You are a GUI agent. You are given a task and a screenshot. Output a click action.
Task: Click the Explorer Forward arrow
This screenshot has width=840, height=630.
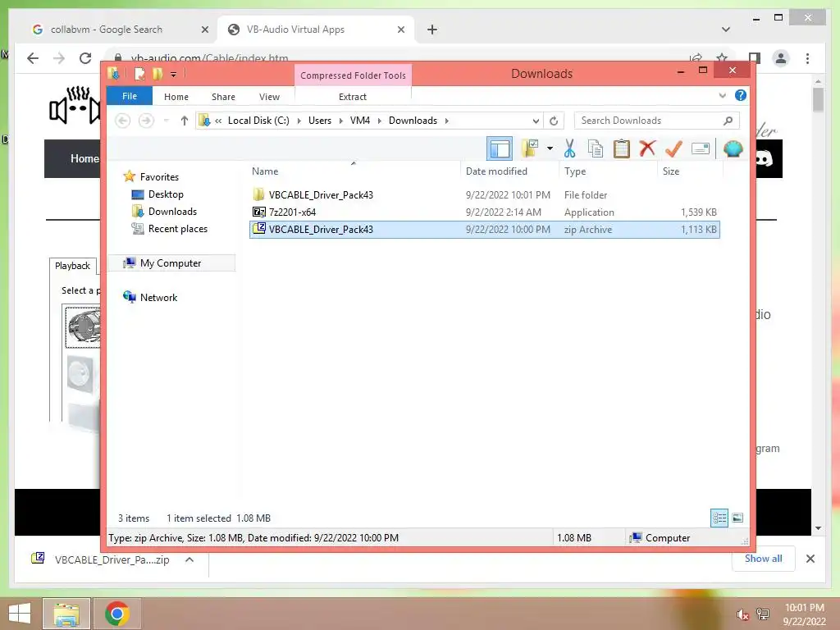click(x=146, y=121)
